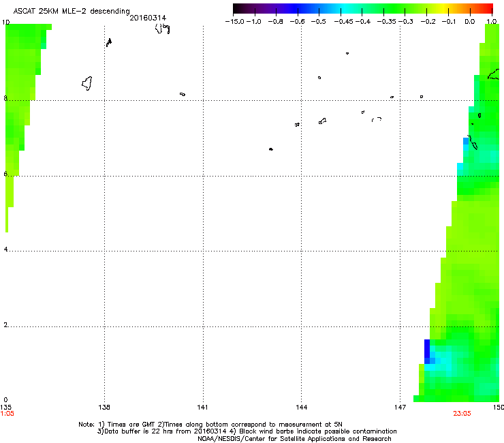The image size is (504, 443).
Task: Click the dark blue data cell in the swath
Action: point(427,349)
